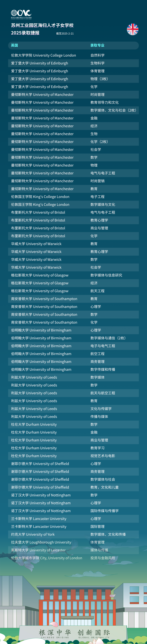
Task: Click 商业与管理 in the Bristol row
Action: (x=99, y=228)
